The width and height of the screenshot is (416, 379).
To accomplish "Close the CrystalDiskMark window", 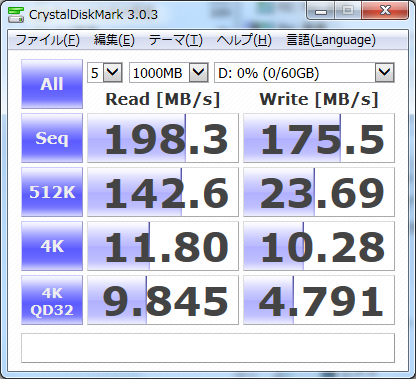I will (385, 11).
